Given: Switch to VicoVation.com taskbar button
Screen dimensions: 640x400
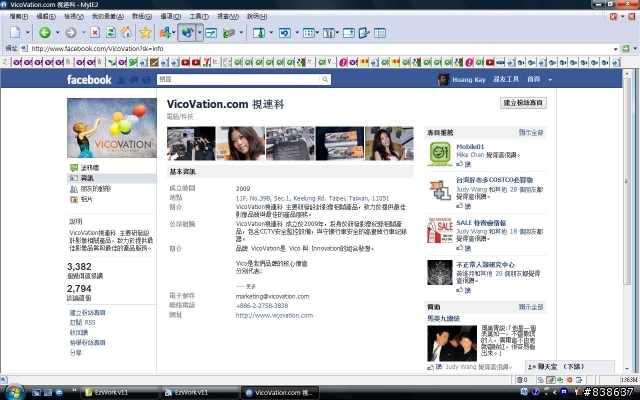Looking at the screenshot, I should 280,393.
